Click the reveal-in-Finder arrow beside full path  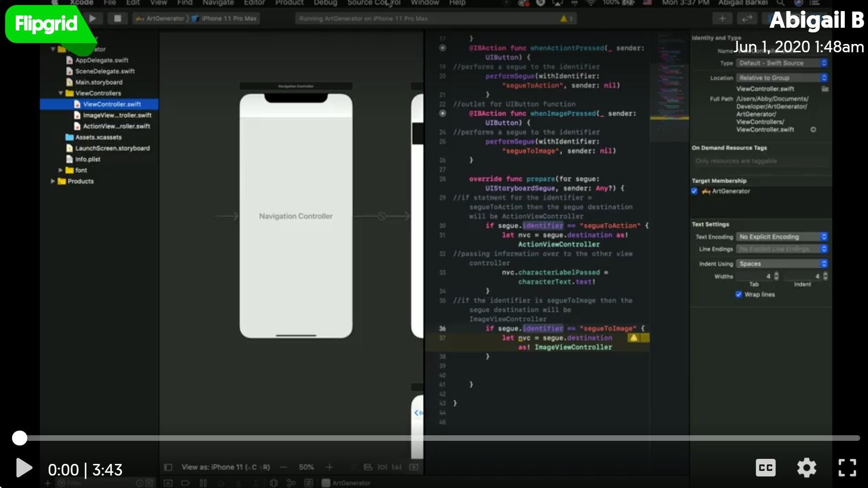813,130
